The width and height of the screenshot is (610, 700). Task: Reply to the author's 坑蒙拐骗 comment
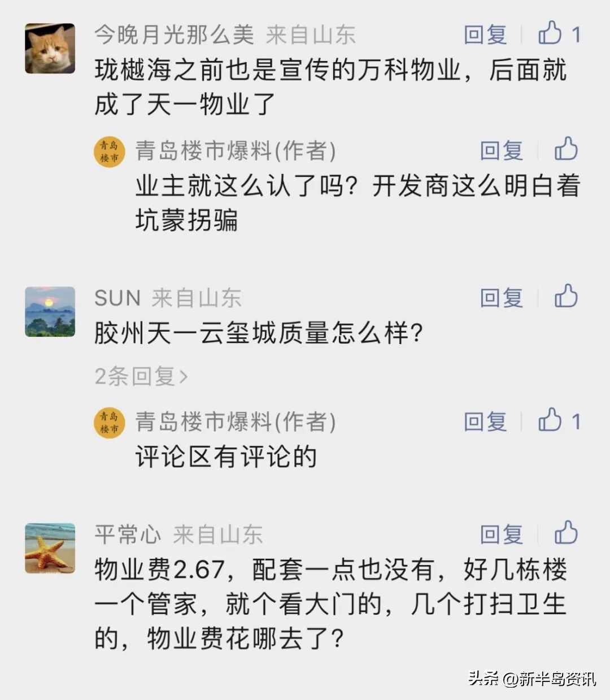pyautogui.click(x=502, y=150)
